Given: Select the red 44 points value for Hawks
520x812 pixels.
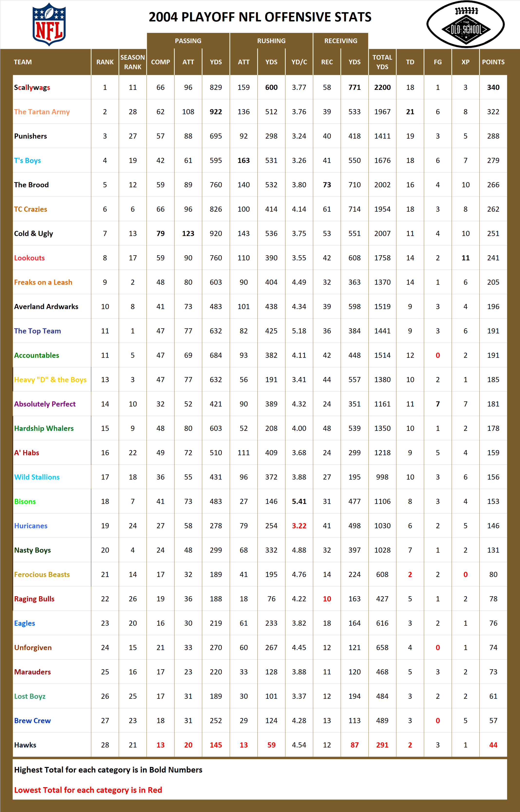Looking at the screenshot, I should [x=493, y=745].
